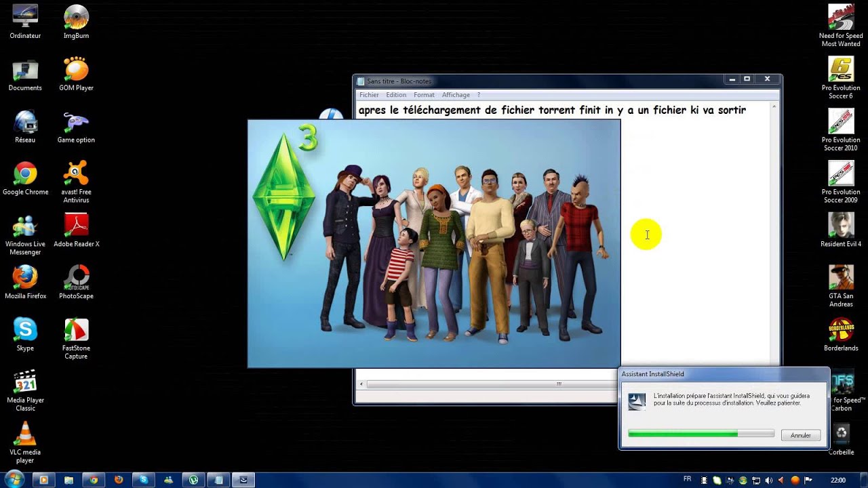868x488 pixels.
Task: Click the Messenger taskbar icon
Action: 168,480
